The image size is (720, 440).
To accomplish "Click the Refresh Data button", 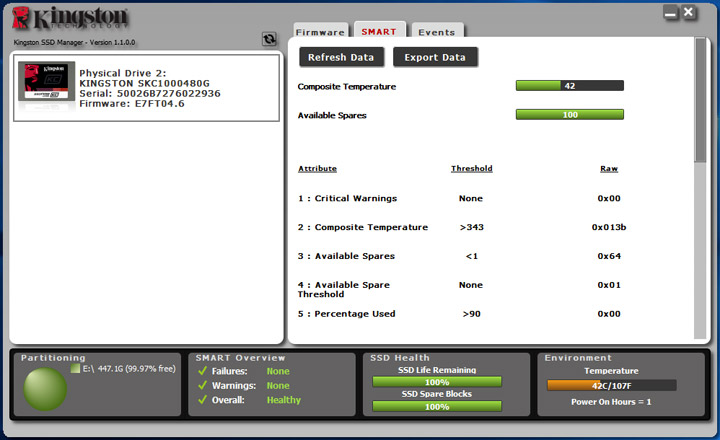I will (341, 57).
